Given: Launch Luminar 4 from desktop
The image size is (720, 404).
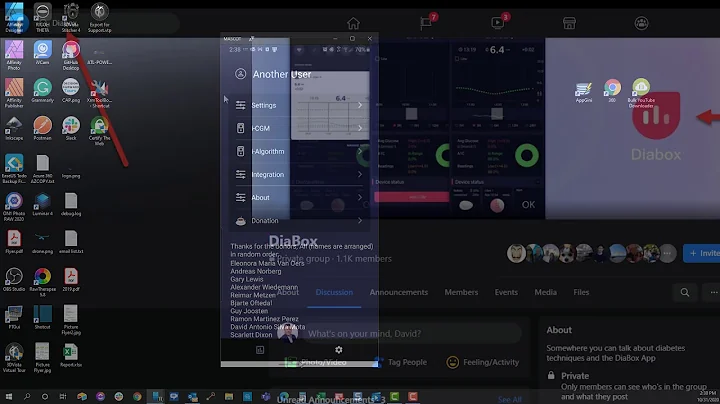Looking at the screenshot, I should tap(42, 204).
